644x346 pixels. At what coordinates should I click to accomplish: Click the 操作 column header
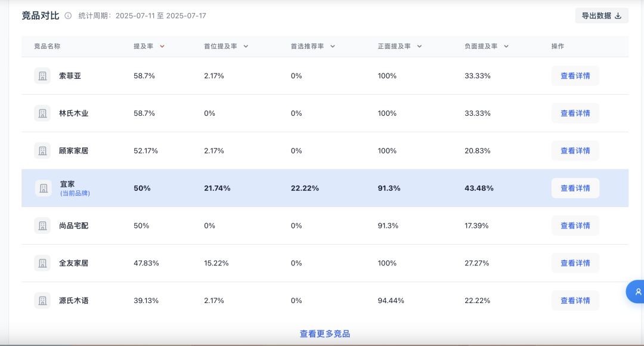558,47
